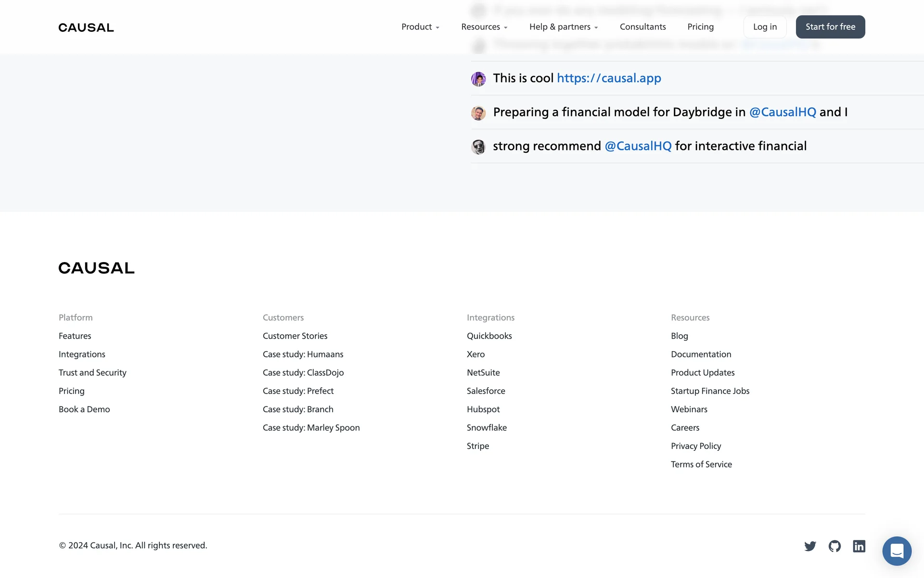The image size is (924, 578).
Task: Open Pricing in the top navigation
Action: click(x=700, y=27)
